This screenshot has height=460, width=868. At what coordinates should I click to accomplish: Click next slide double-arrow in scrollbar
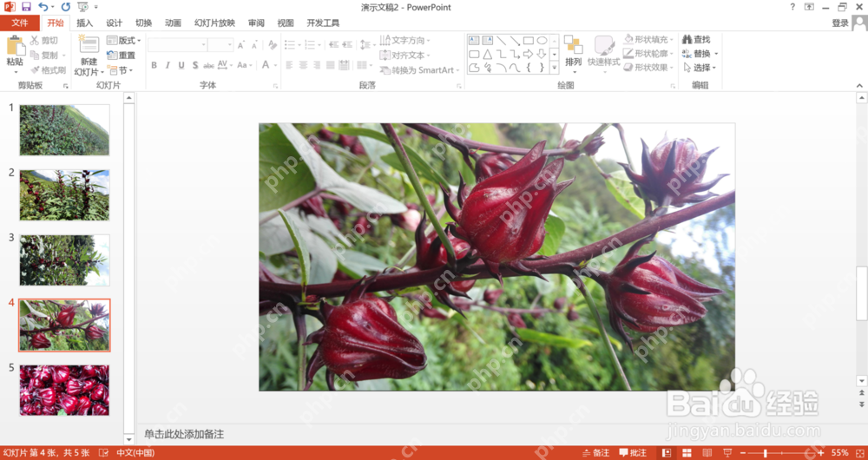(x=861, y=404)
